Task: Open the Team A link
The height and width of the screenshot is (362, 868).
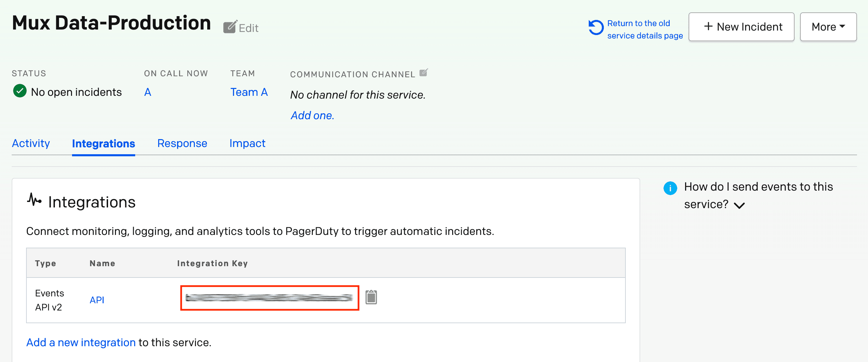Action: [249, 92]
